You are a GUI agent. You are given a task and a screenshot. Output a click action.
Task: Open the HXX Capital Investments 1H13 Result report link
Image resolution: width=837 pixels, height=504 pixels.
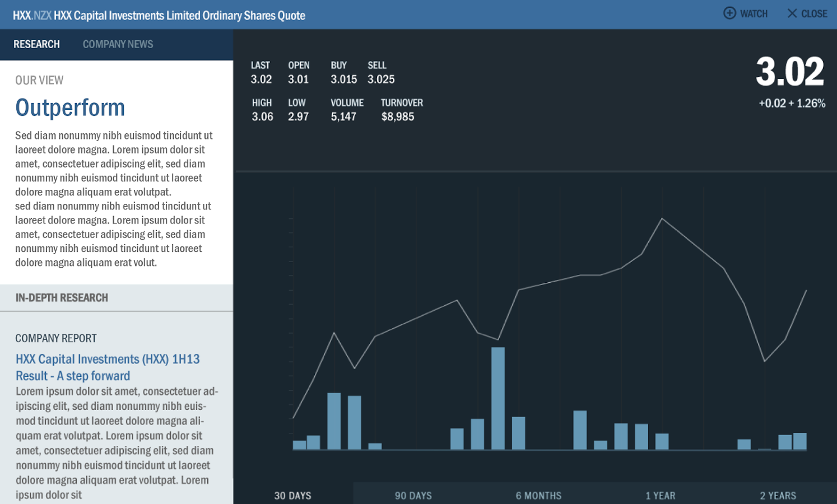(x=108, y=367)
